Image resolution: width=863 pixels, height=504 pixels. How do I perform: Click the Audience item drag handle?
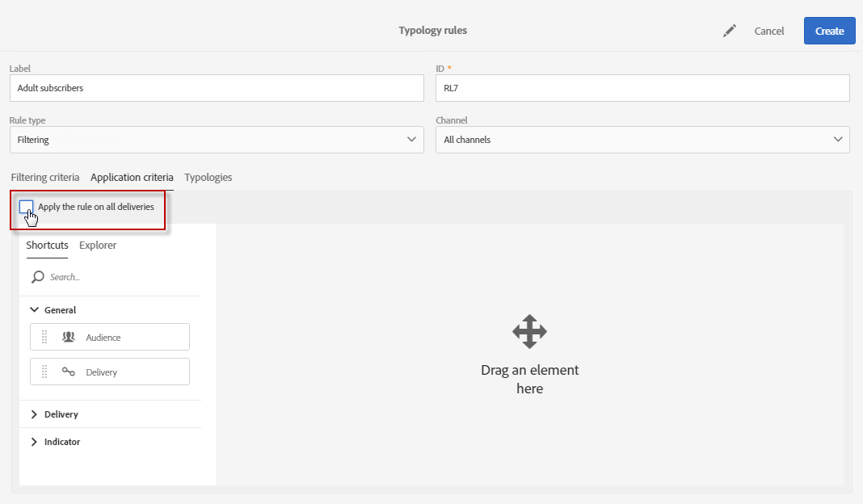click(x=44, y=337)
